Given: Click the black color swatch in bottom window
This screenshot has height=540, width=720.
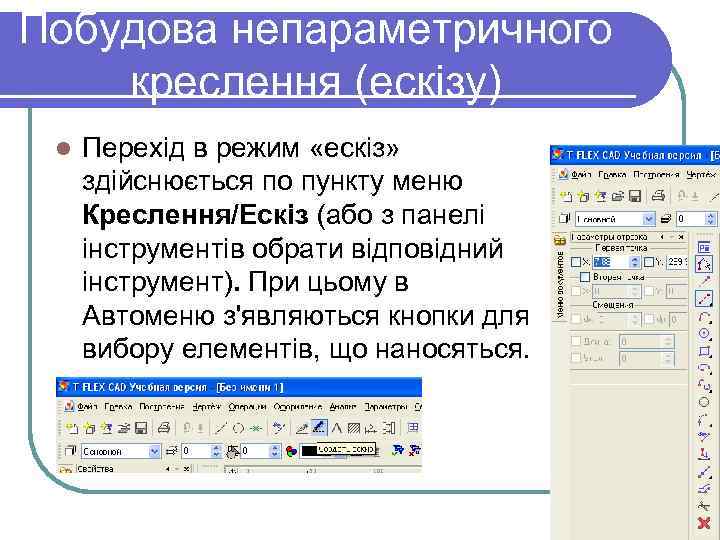Looking at the screenshot, I should coord(309,451).
